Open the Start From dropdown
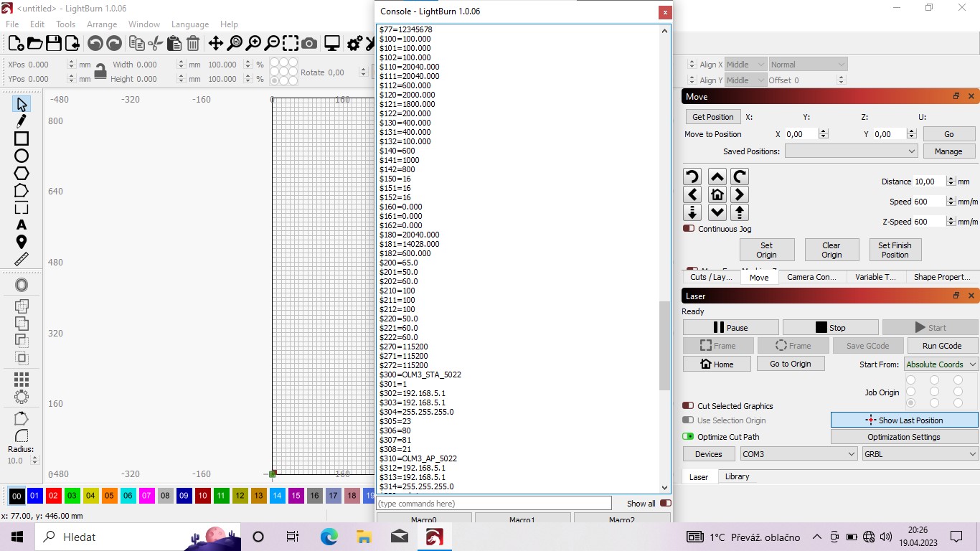Image resolution: width=980 pixels, height=551 pixels. click(941, 364)
